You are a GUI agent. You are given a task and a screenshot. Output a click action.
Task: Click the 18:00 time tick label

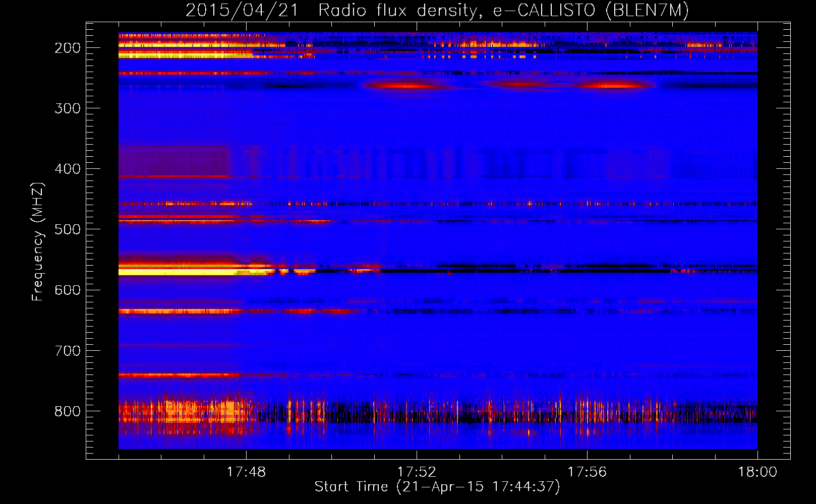point(757,472)
